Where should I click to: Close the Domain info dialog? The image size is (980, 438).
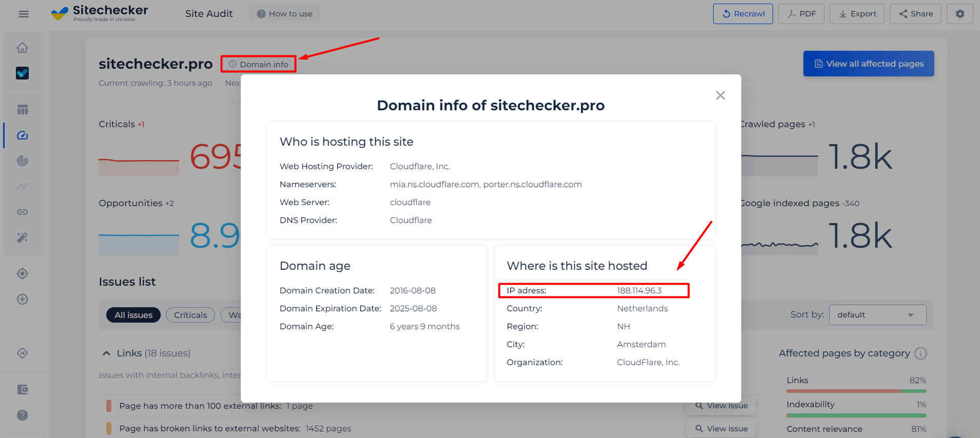click(x=720, y=95)
